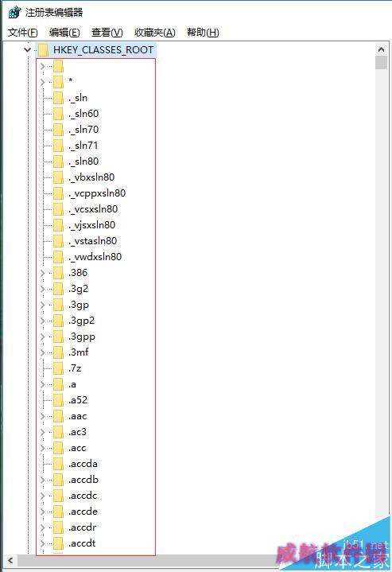392x572 pixels.
Task: Expand the .386 registry key
Action: pos(42,273)
